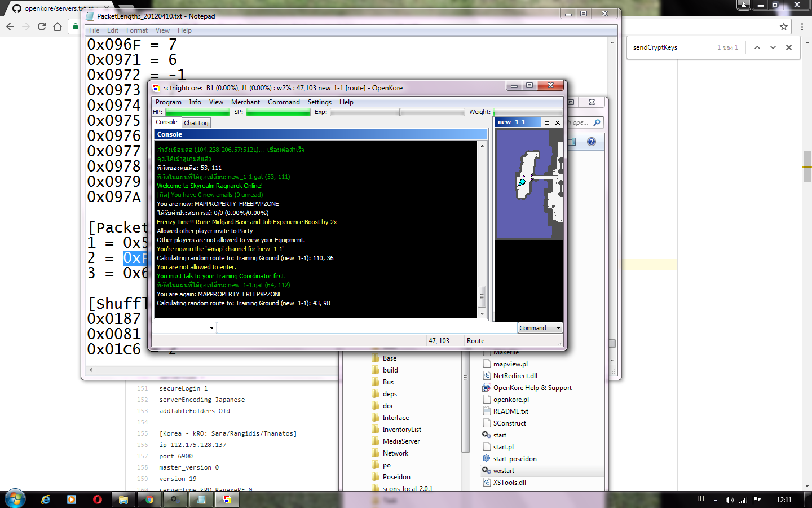Open the Notepad window from the taskbar
The image size is (812, 508).
(x=201, y=499)
